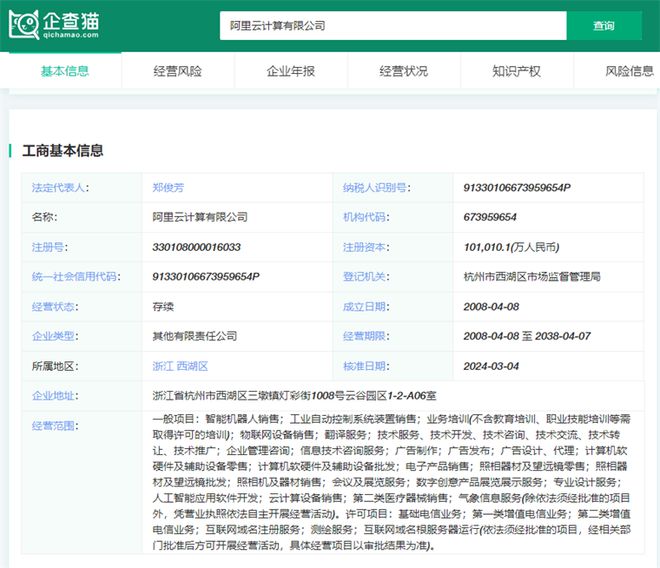The image size is (660, 568).
Task: Click the company address in the 企业地址 row
Action: click(294, 395)
